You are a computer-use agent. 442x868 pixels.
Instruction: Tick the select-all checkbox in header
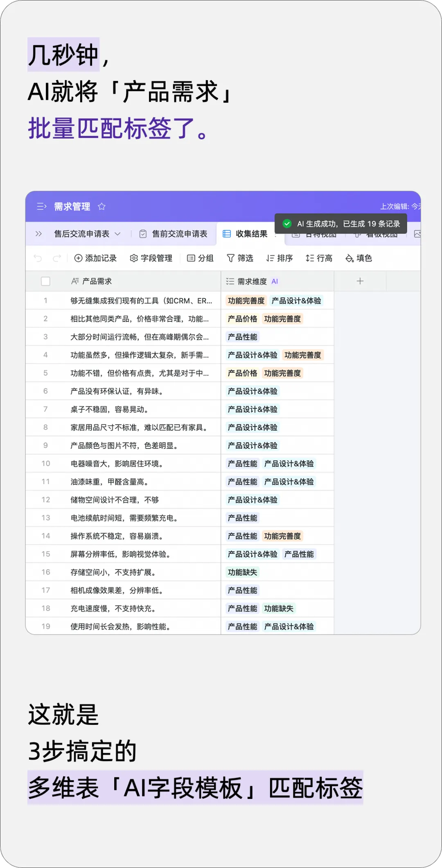pyautogui.click(x=46, y=281)
